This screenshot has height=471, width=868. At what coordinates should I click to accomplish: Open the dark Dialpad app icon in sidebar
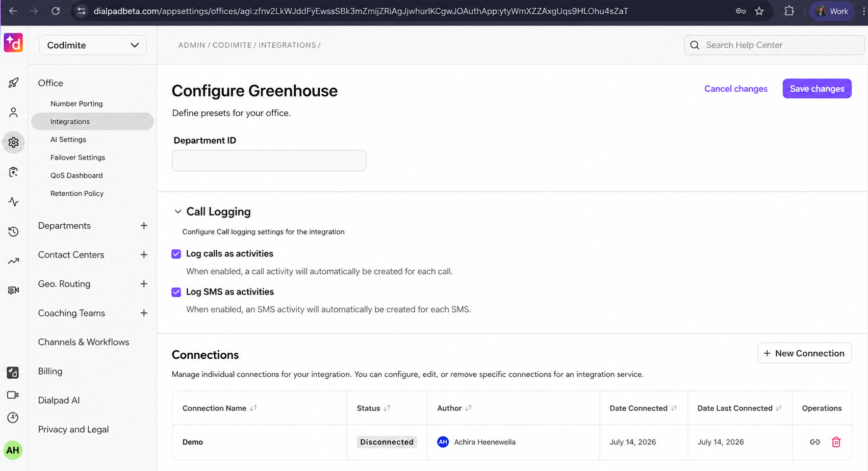pos(13,373)
